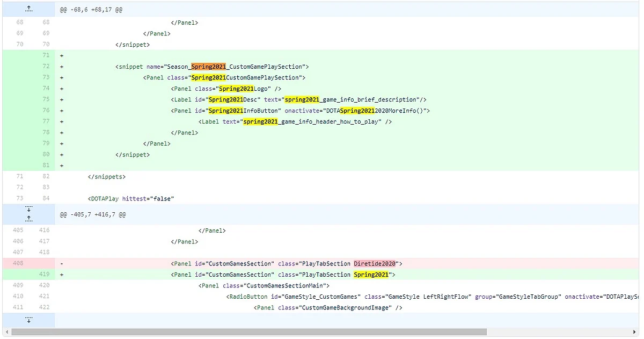
Task: Expand lines upward before line 416
Action: tap(29, 219)
